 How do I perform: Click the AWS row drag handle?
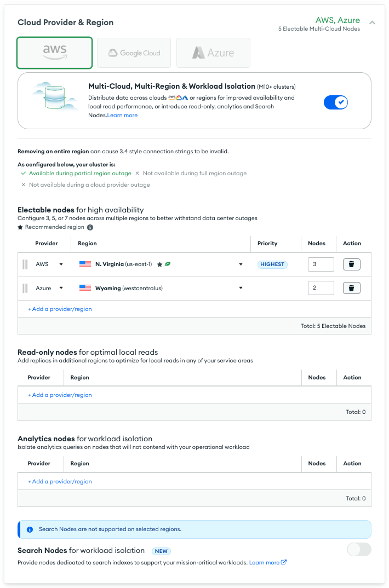25,264
